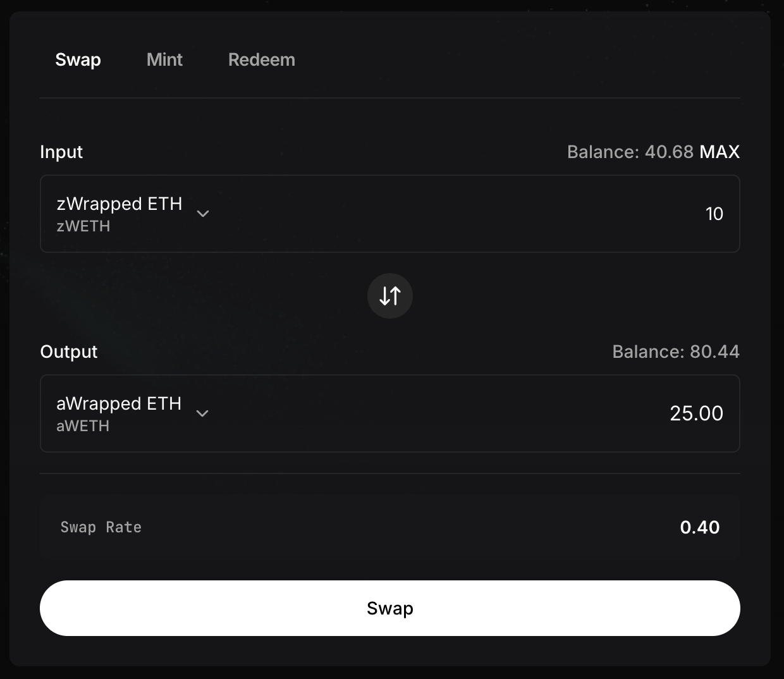This screenshot has width=784, height=679.
Task: Click the aWETH ticker symbol
Action: (x=83, y=426)
